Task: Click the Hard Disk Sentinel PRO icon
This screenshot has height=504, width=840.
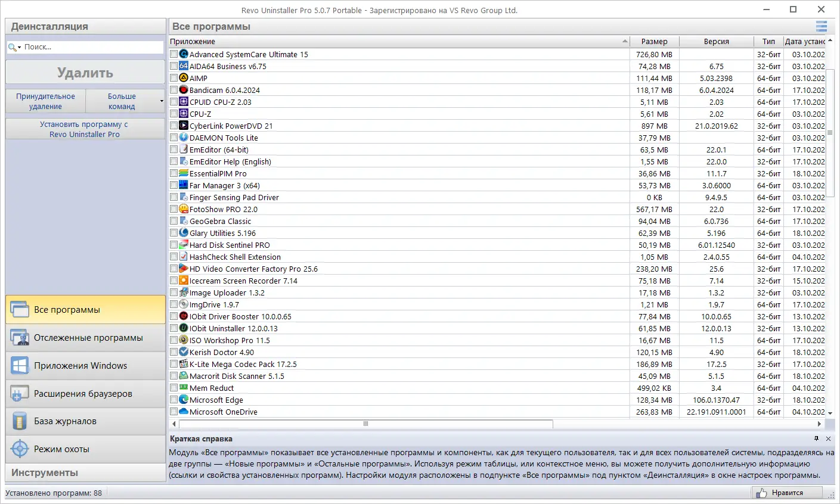Action: (184, 245)
